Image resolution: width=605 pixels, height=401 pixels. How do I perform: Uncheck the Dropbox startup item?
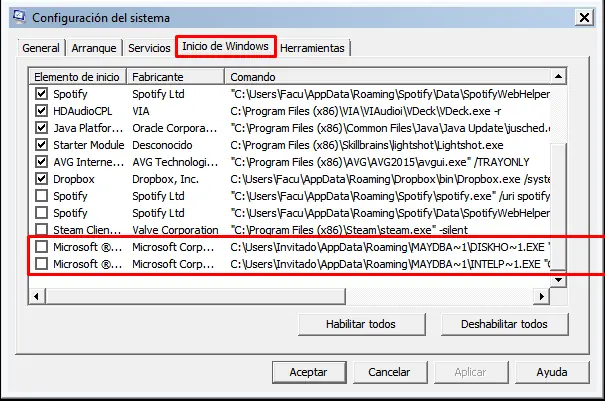pos(41,179)
